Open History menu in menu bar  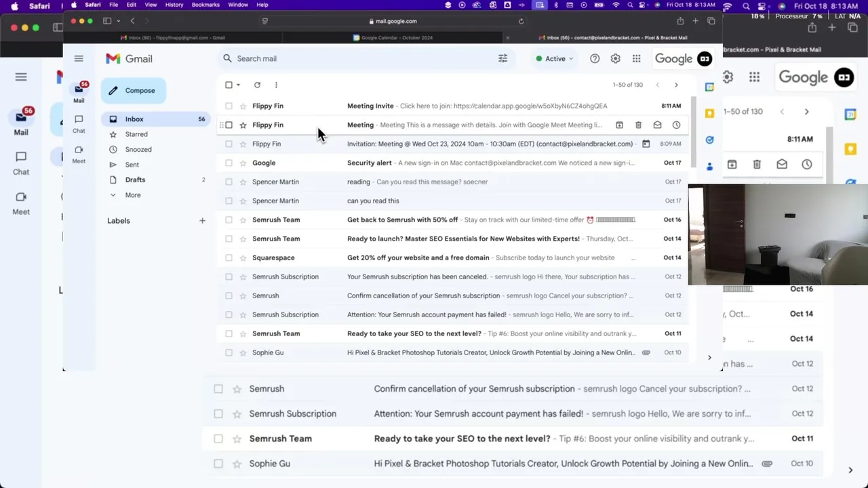174,5
